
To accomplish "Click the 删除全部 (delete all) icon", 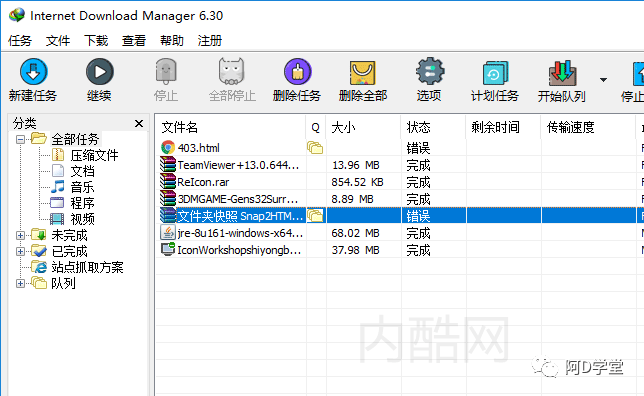I will click(363, 72).
